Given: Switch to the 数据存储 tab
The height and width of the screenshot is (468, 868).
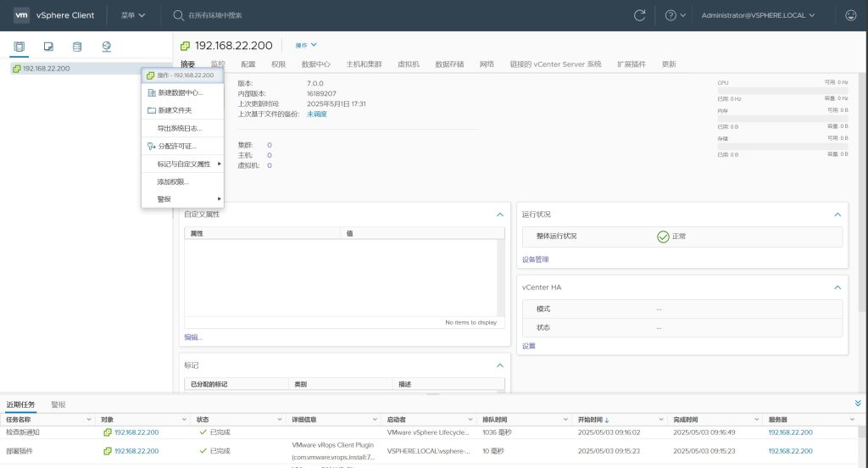Looking at the screenshot, I should click(449, 64).
